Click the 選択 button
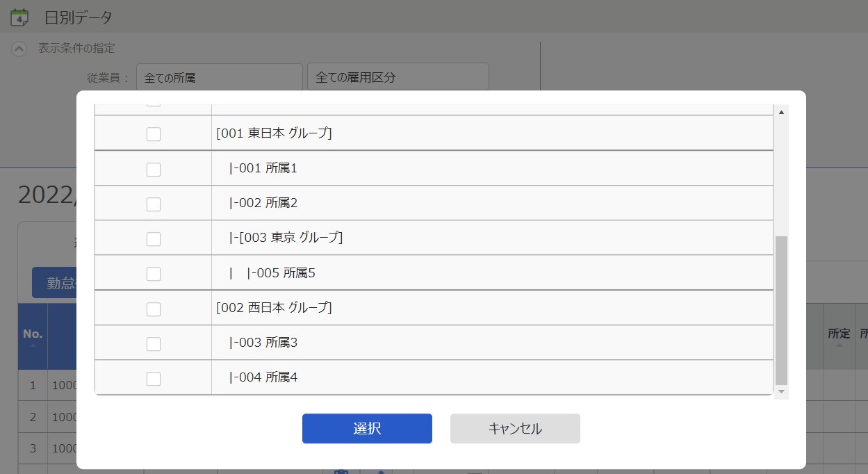The height and width of the screenshot is (474, 868). click(x=367, y=429)
